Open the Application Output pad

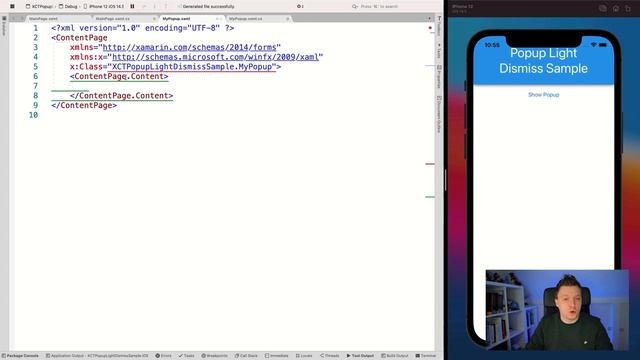pos(97,356)
